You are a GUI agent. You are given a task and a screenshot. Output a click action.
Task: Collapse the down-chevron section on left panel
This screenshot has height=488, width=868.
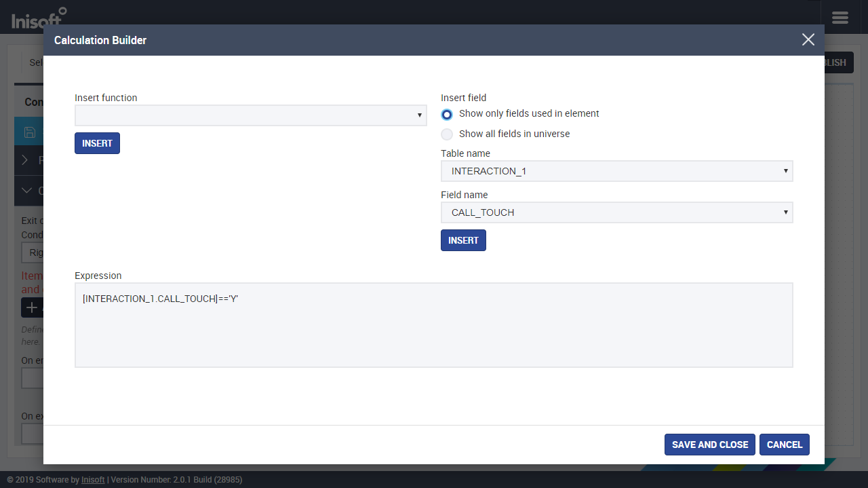tap(27, 191)
